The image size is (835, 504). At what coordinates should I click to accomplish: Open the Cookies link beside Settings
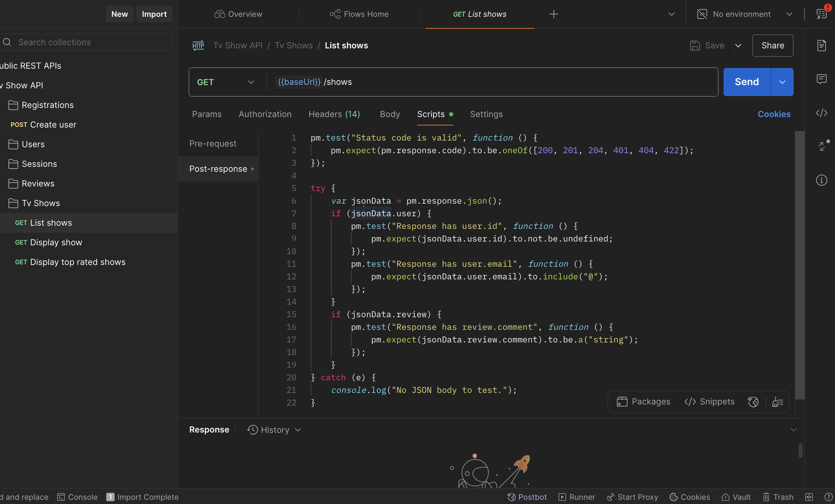774,114
